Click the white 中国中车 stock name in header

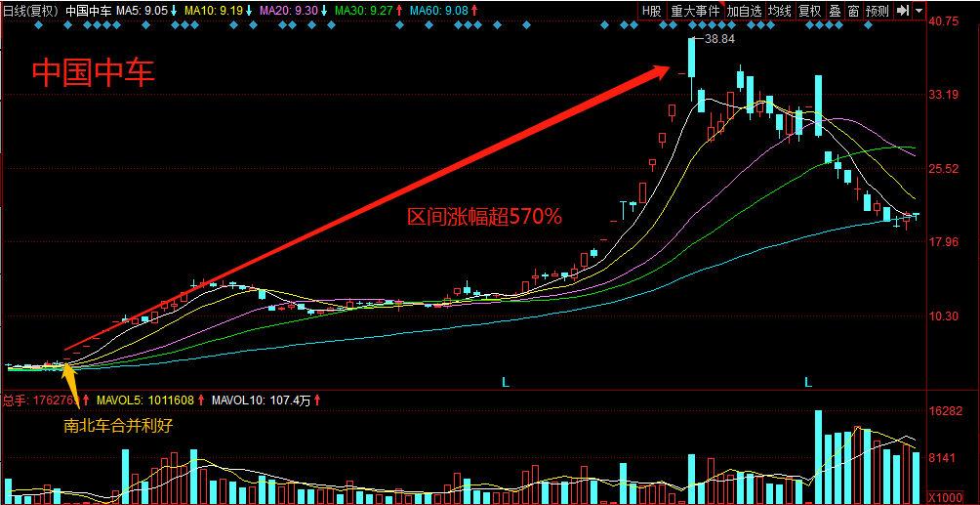[88, 11]
